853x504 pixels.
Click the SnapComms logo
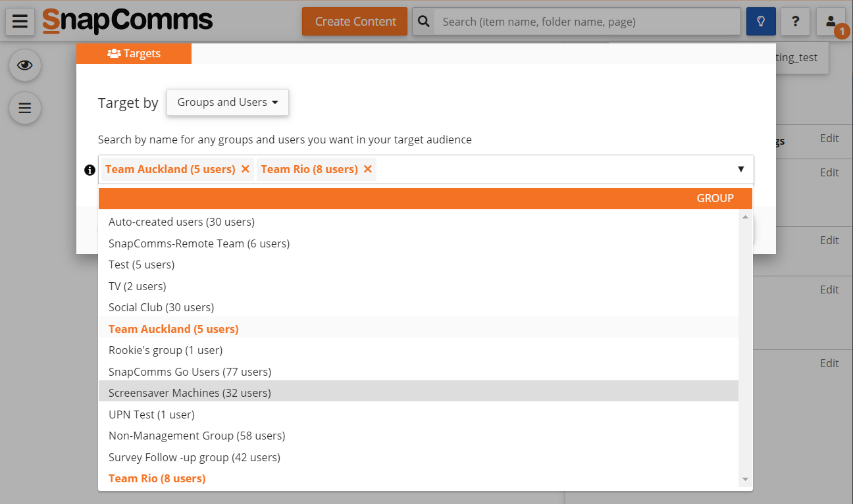[x=128, y=21]
